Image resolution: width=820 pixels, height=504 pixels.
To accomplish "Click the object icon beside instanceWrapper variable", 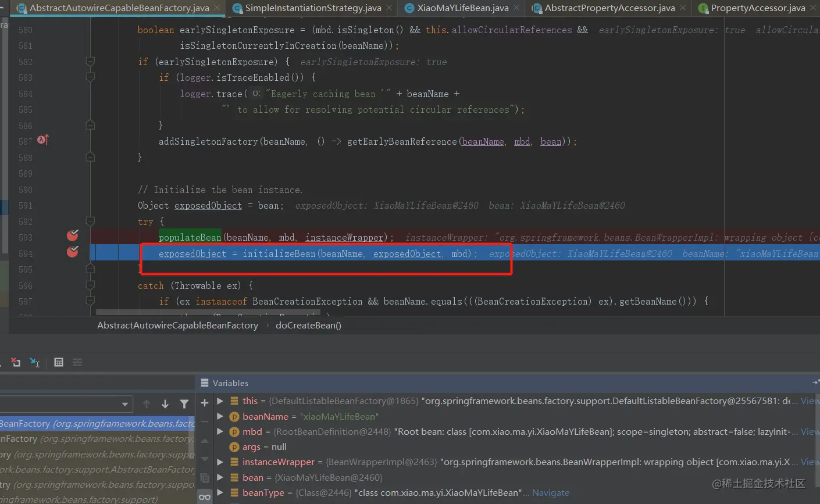I will [x=234, y=462].
